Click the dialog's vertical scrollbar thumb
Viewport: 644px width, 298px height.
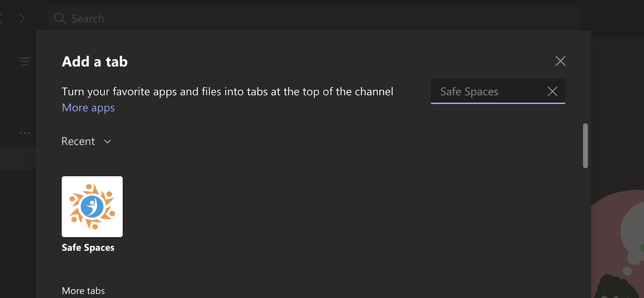pyautogui.click(x=585, y=146)
